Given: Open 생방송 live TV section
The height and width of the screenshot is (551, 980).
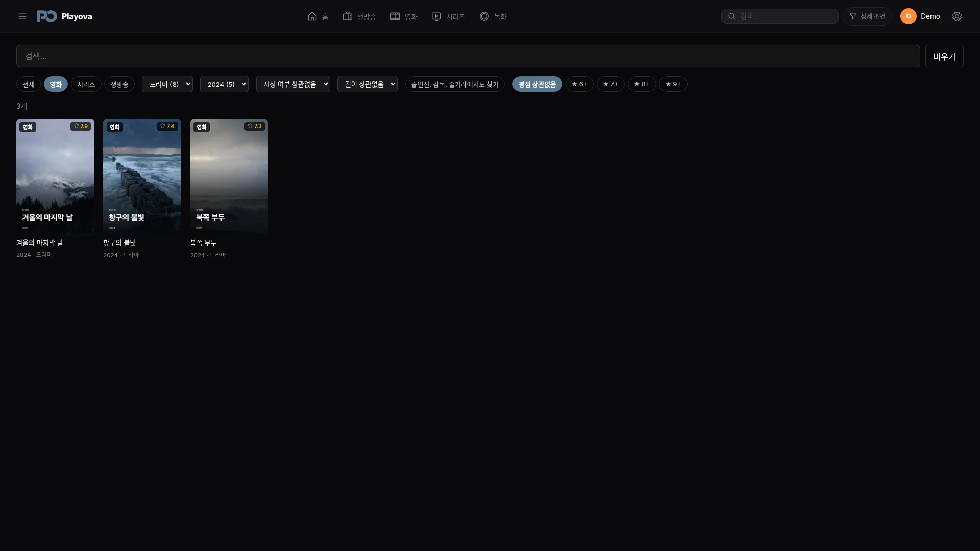Looking at the screenshot, I should [x=359, y=16].
